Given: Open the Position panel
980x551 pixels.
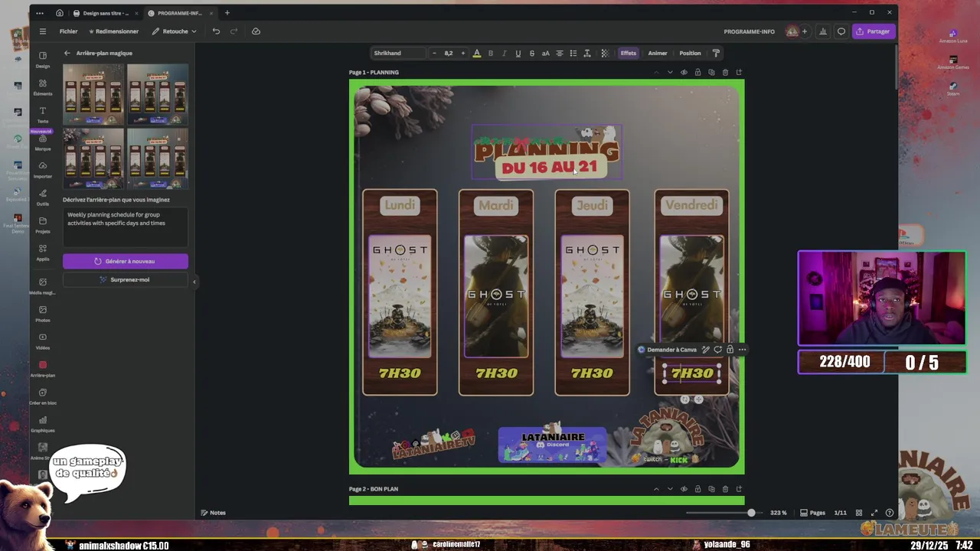Looking at the screenshot, I should click(x=690, y=53).
